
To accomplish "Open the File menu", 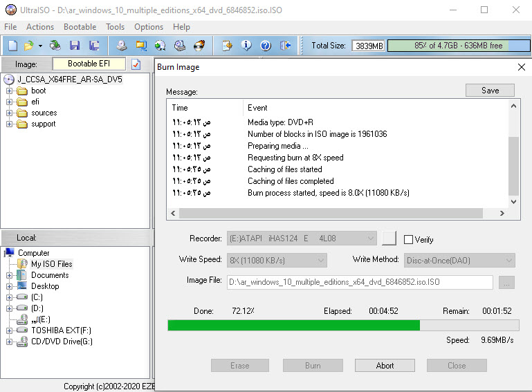I will click(10, 27).
